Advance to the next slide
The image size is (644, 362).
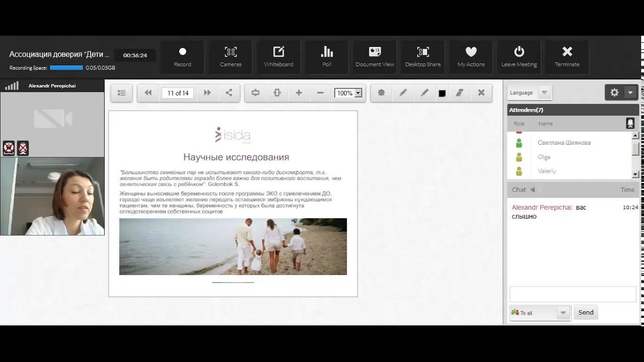(207, 93)
